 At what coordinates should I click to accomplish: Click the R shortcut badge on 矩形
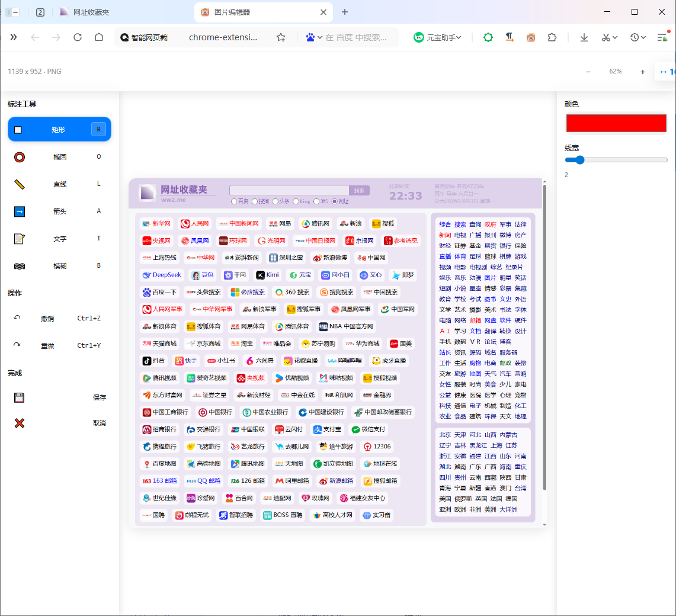pos(99,129)
